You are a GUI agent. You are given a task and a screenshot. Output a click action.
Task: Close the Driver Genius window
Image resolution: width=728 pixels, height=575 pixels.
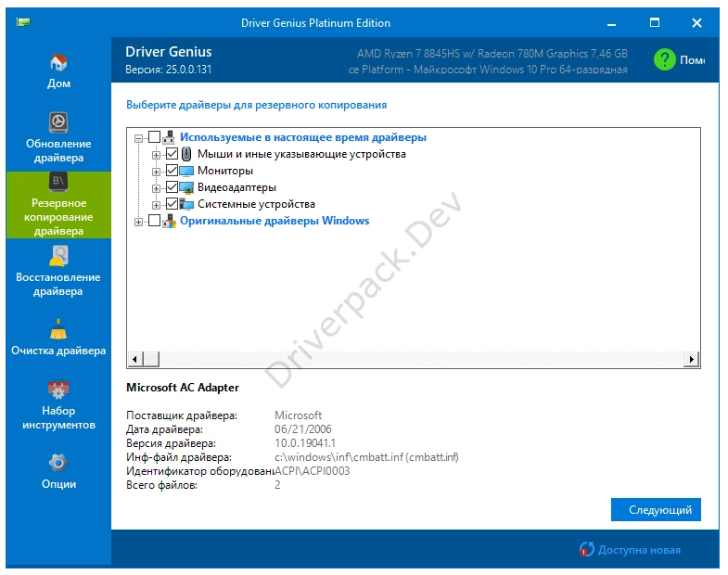(696, 23)
